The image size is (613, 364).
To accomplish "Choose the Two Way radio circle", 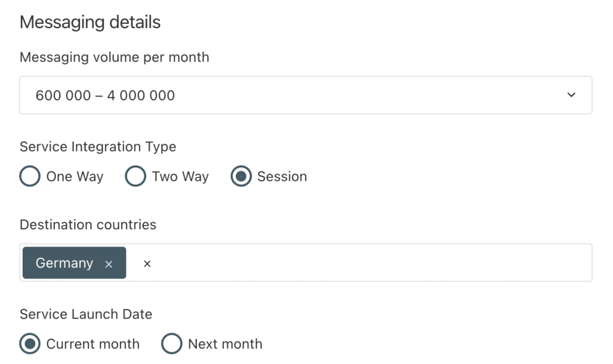I will pos(135,177).
